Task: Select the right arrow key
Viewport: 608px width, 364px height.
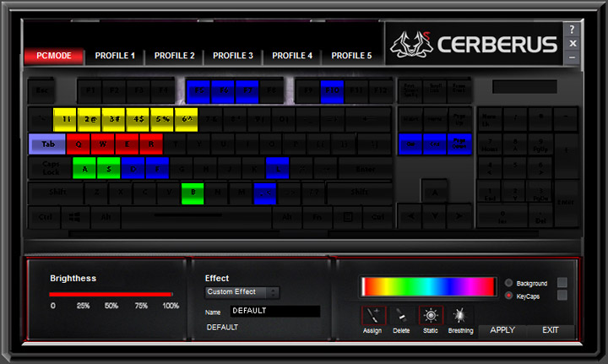Action: click(x=459, y=216)
